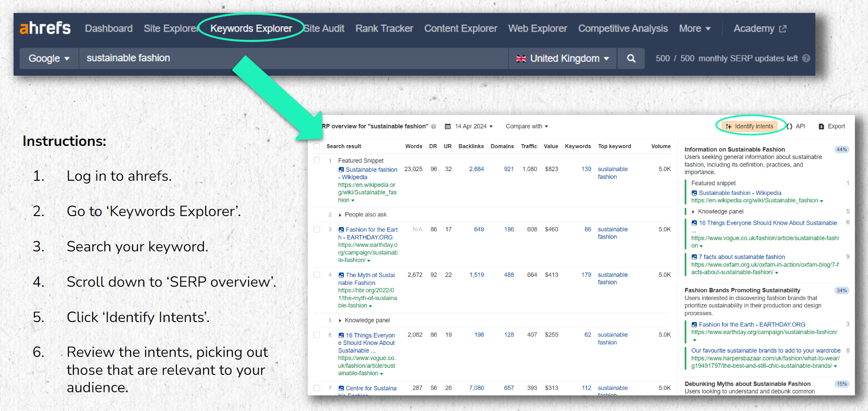Open caret menu after oxfam.org.uk URL
The image size is (868, 411).
[x=777, y=272]
